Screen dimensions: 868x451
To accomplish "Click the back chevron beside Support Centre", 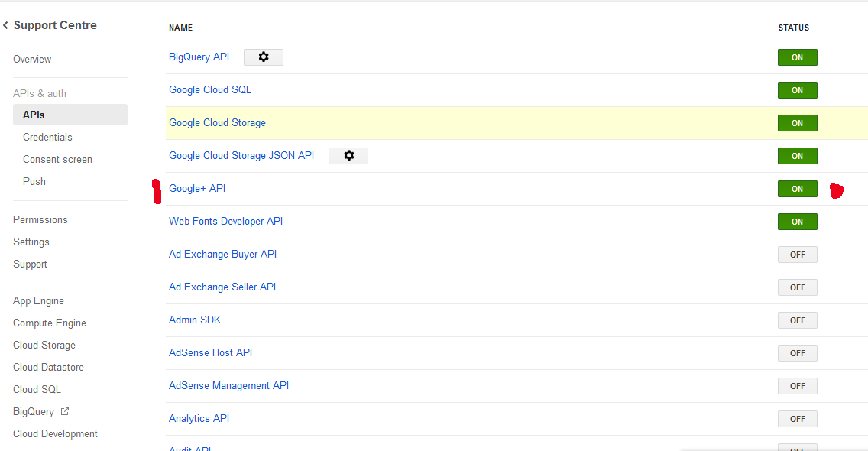I will (x=6, y=26).
